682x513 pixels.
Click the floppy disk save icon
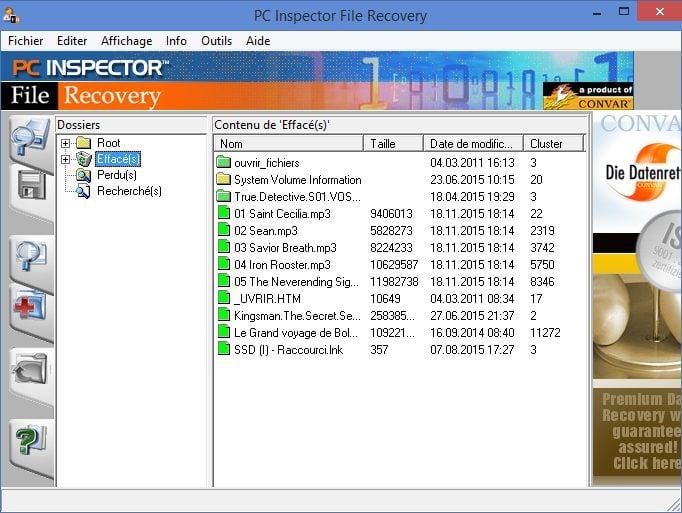click(32, 185)
